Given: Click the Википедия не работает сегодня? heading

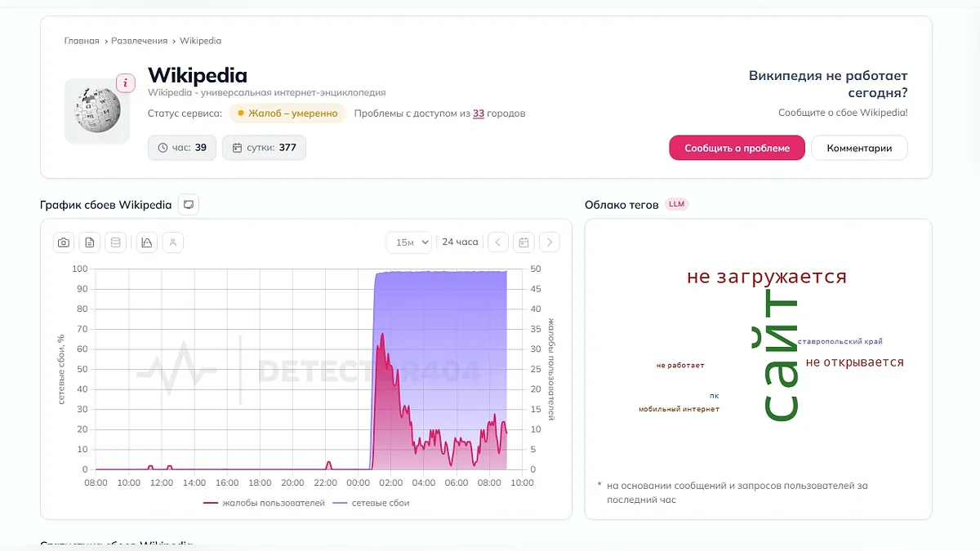Looking at the screenshot, I should [828, 85].
